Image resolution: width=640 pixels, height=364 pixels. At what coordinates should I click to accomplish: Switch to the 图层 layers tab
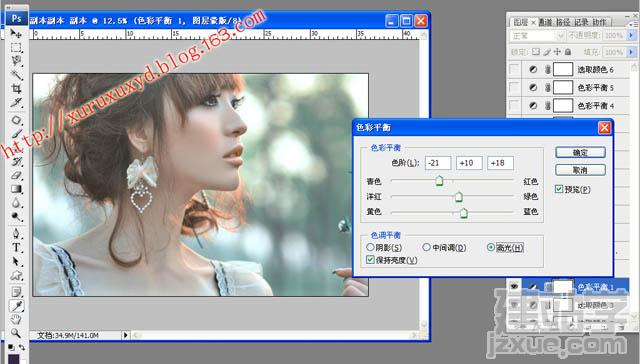520,22
